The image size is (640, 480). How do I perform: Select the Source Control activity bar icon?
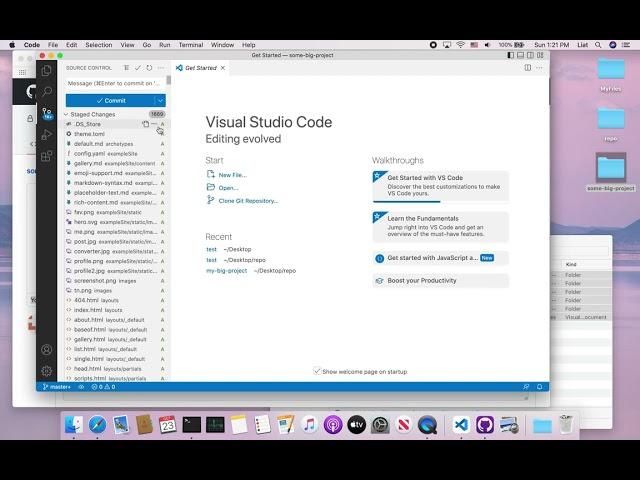47,113
